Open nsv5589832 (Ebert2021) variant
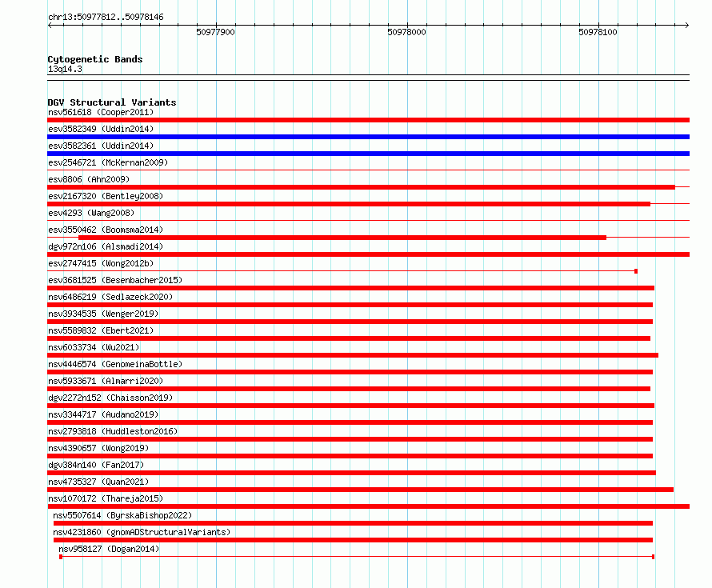Viewport: 712px width, 588px height. (101, 330)
